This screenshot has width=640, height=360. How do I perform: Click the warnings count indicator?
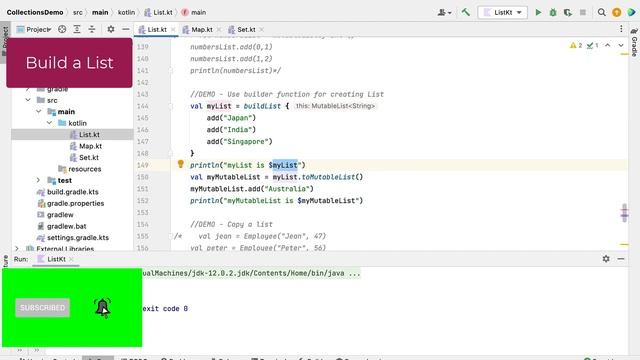coord(576,45)
